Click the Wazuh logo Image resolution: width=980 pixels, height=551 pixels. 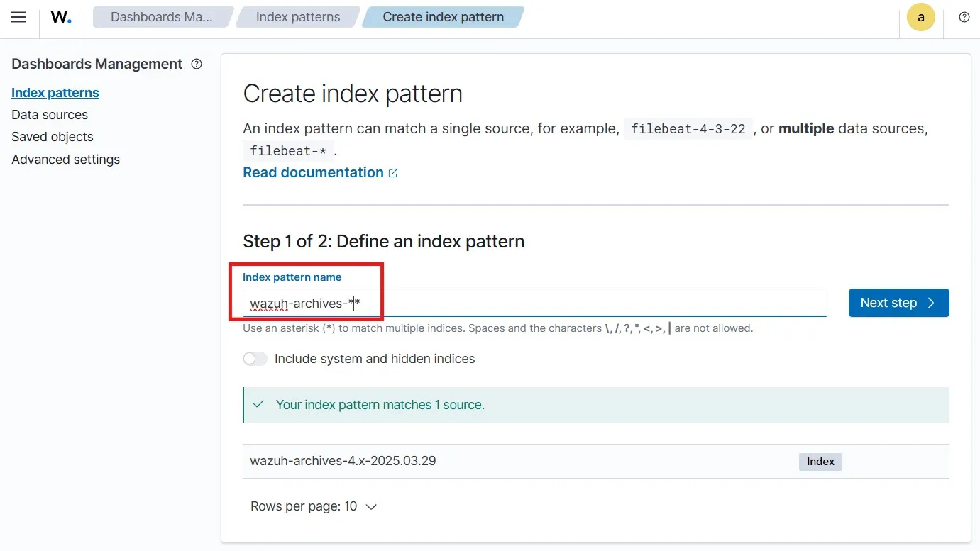pos(61,18)
